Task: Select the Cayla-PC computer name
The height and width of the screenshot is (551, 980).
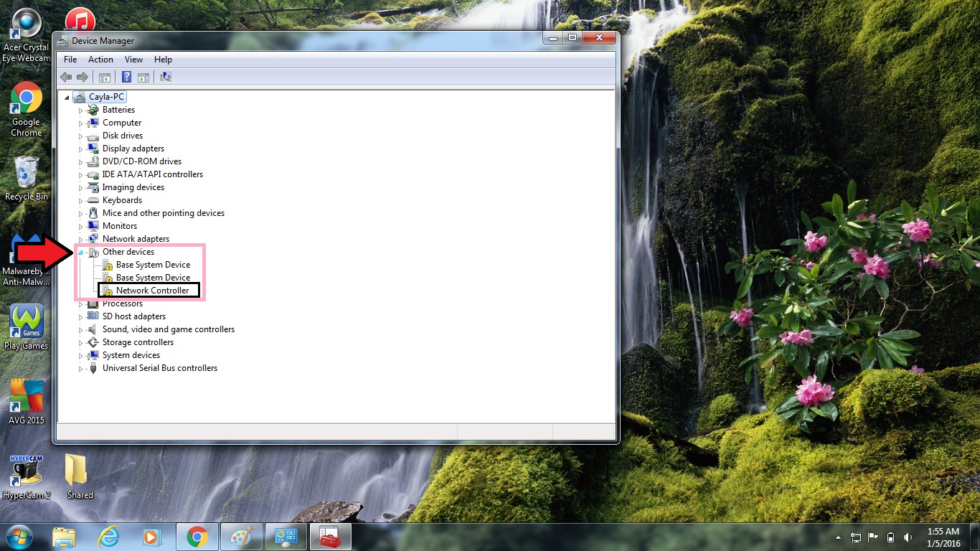Action: (108, 97)
